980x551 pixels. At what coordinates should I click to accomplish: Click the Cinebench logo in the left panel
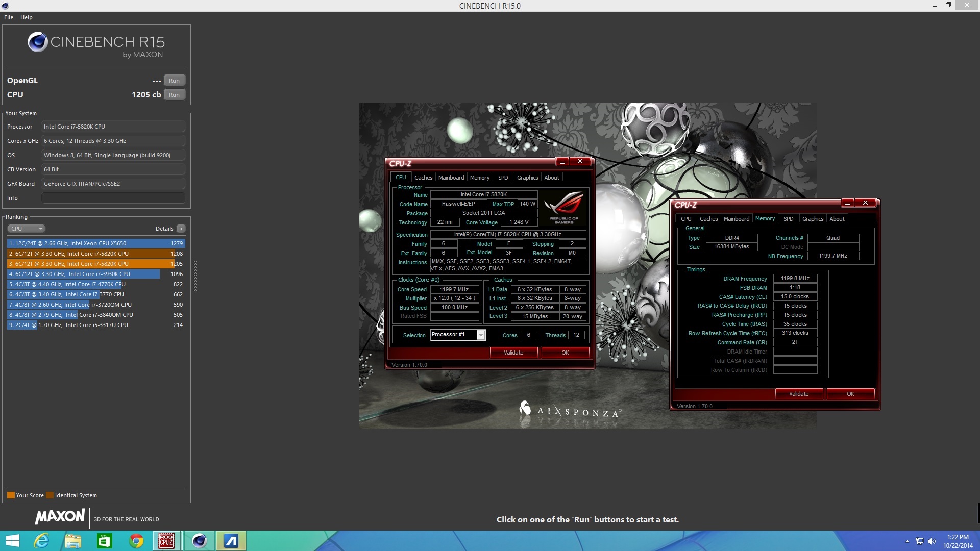96,45
